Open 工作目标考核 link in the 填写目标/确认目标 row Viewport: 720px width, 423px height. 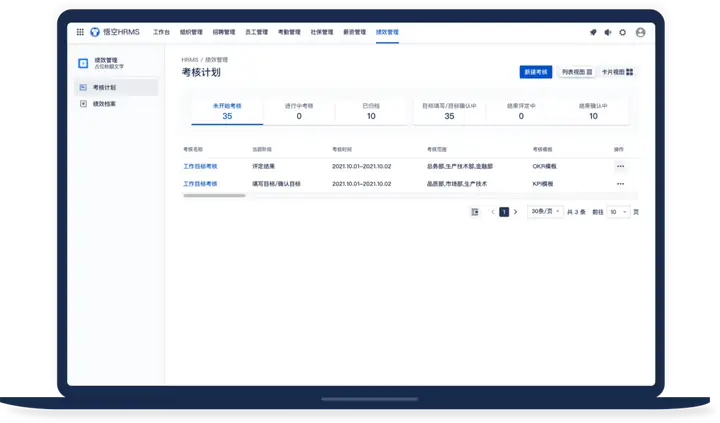(200, 184)
